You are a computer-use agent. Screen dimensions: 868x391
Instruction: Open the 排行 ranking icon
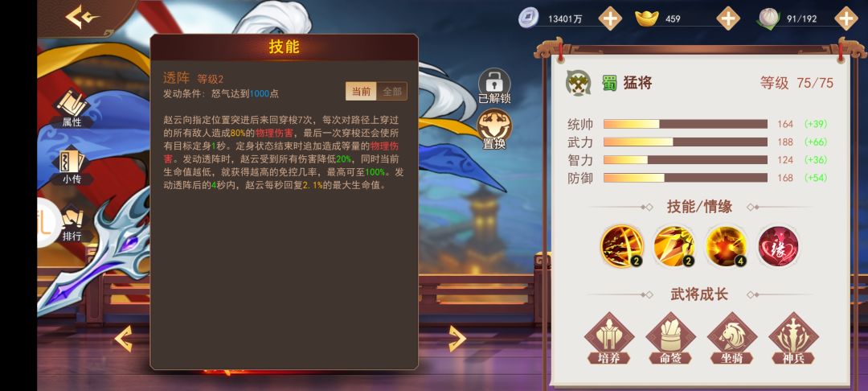click(72, 223)
